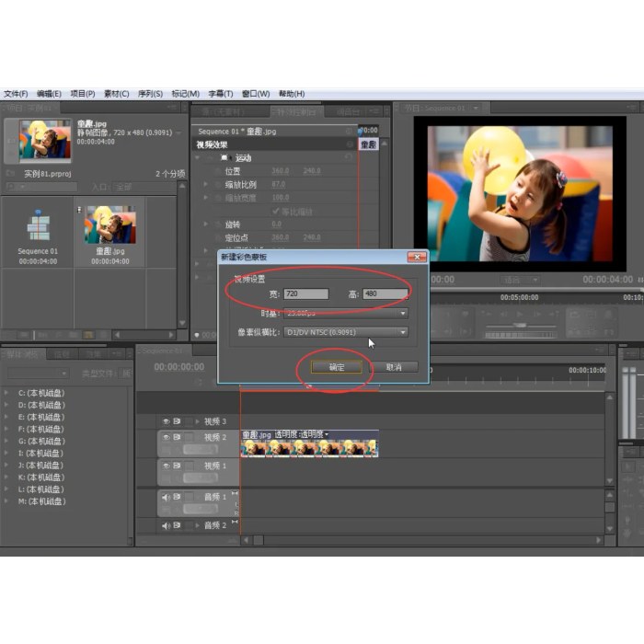The image size is (644, 644).
Task: Click the 位置 X value 360.0
Action: [280, 171]
